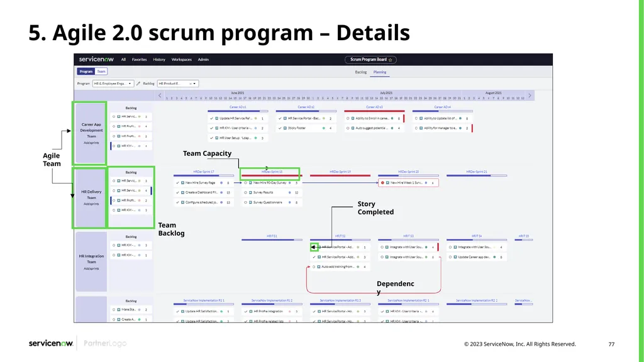The image size is (644, 362).
Task: Click Add sprints under Career App Development Team
Action: point(91,143)
